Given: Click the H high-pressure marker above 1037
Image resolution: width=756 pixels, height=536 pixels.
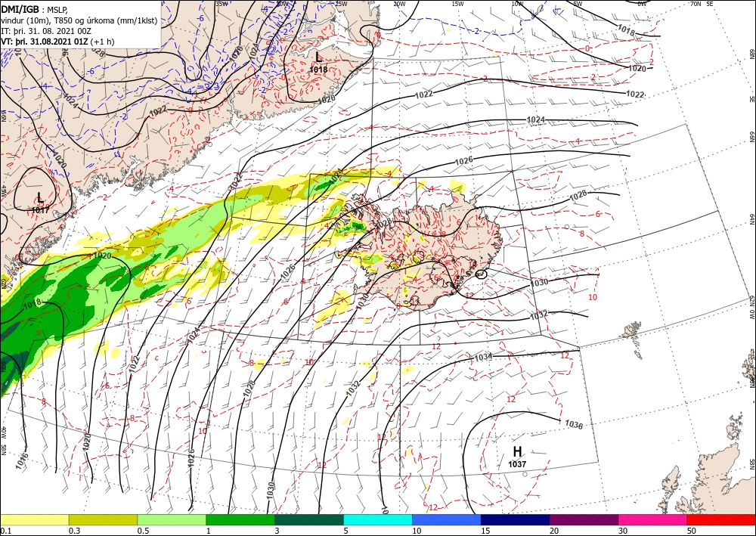Looking at the screenshot, I should [517, 451].
